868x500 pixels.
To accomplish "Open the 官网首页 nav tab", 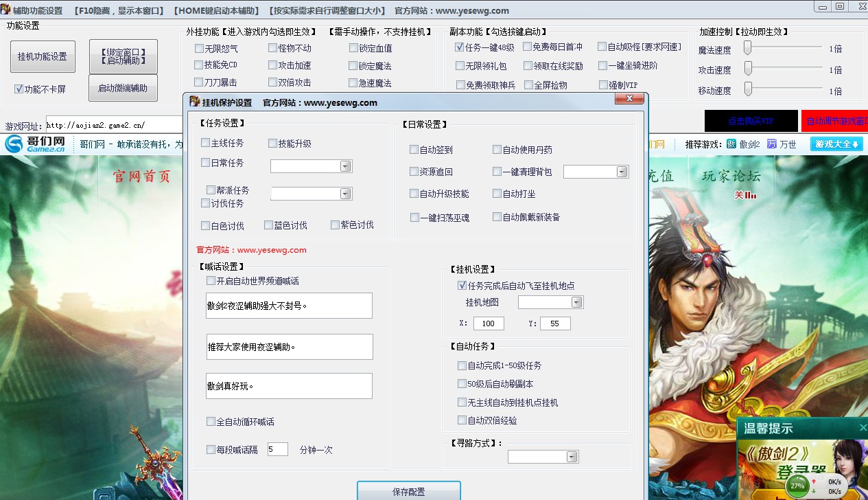I will (x=141, y=177).
